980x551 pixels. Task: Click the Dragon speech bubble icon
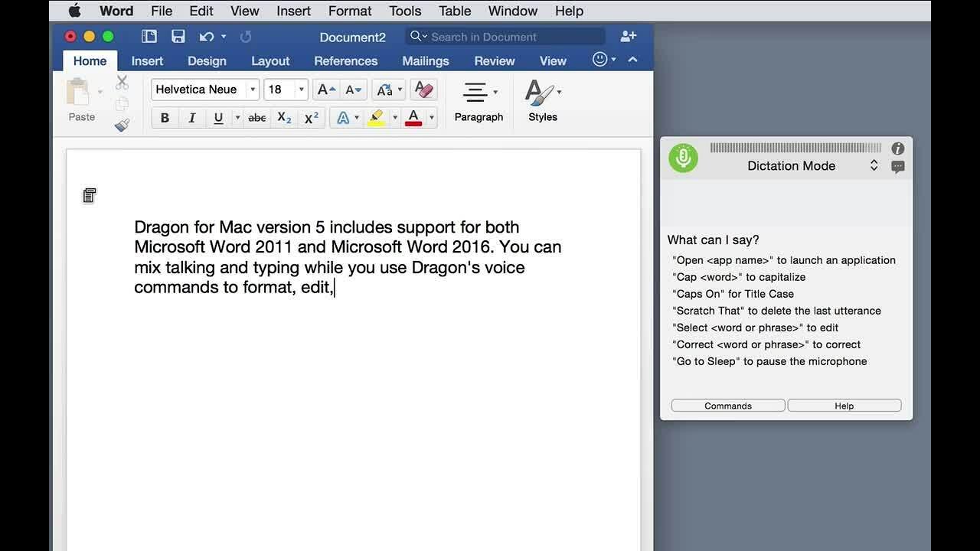(x=898, y=167)
